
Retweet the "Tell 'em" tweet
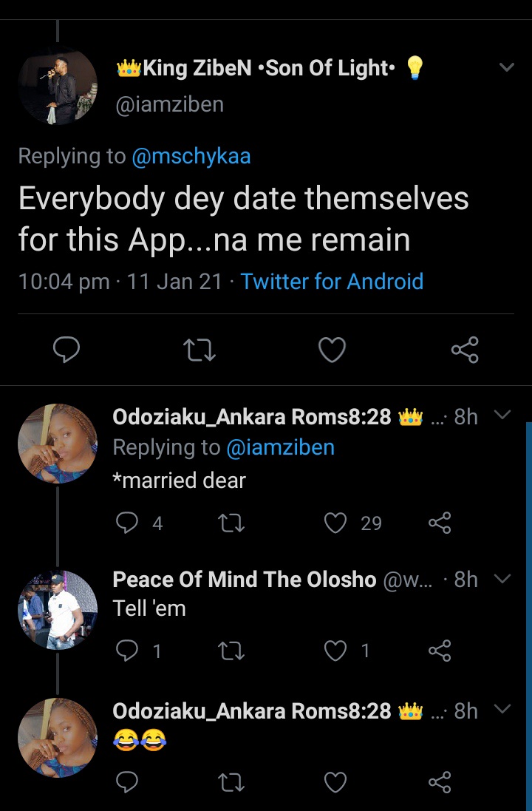pyautogui.click(x=232, y=651)
